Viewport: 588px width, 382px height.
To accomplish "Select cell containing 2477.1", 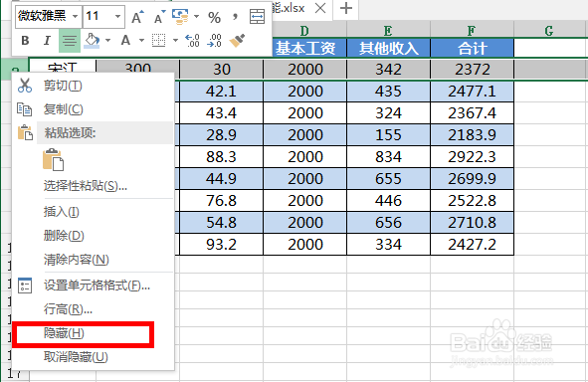I will [x=473, y=92].
